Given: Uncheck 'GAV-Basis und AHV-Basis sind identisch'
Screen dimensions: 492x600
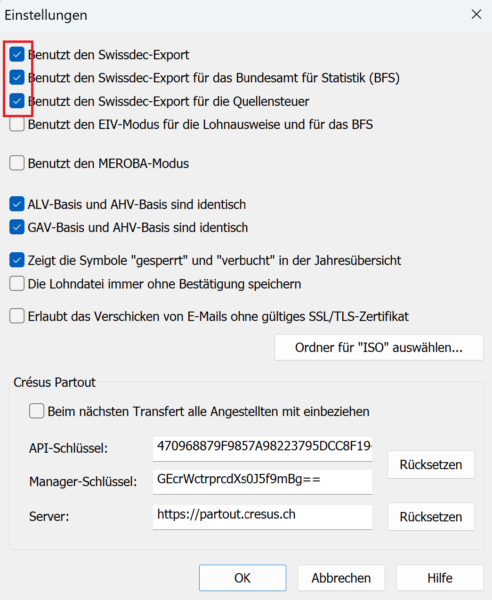Looking at the screenshot, I should tap(17, 227).
